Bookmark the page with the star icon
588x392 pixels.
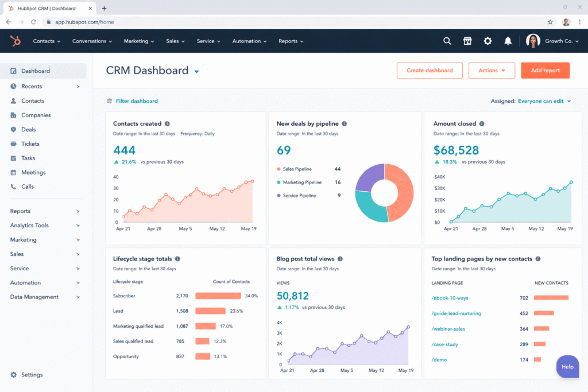tap(550, 22)
